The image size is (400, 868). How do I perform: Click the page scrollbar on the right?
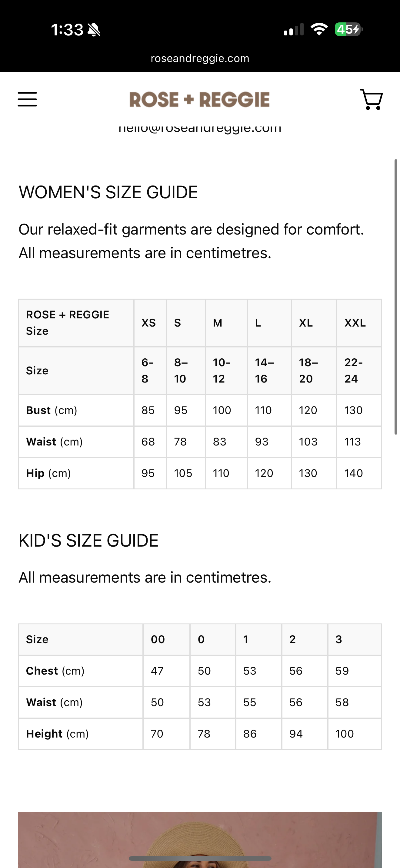(396, 297)
